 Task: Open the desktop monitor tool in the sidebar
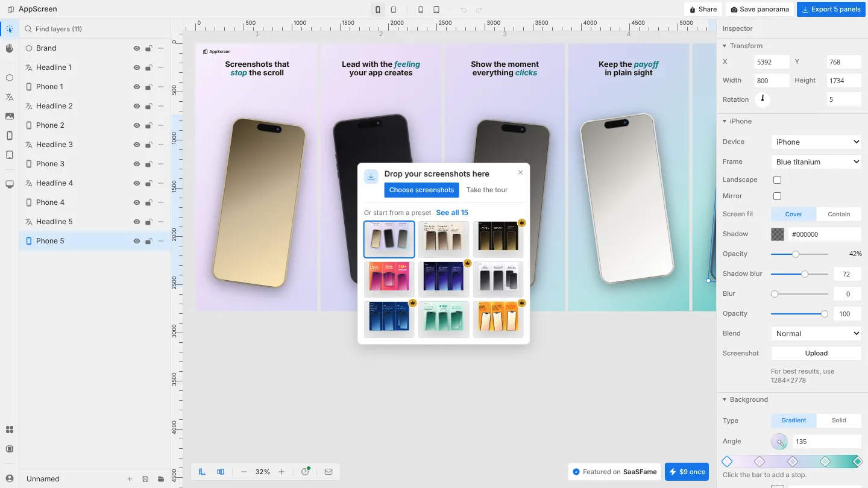(x=9, y=184)
